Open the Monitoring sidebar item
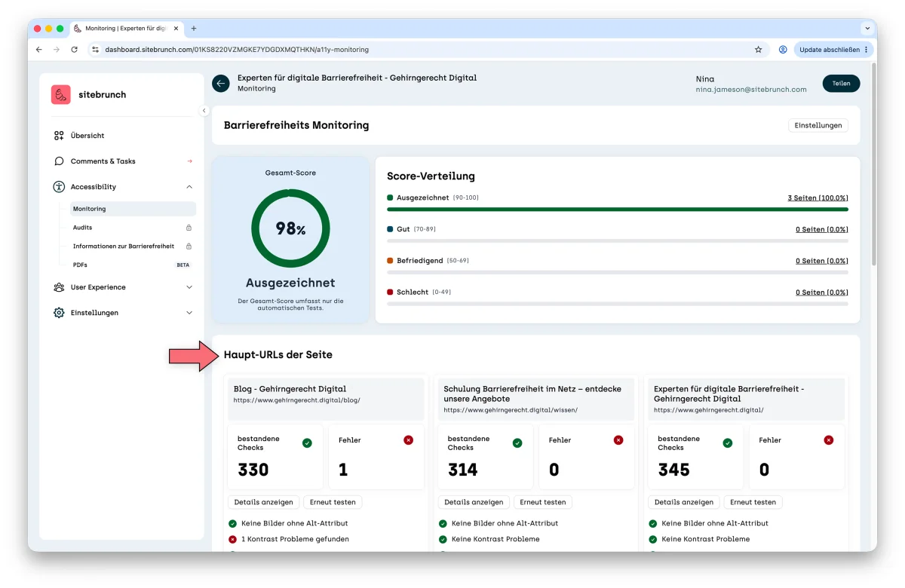This screenshot has width=905, height=588. (133, 209)
